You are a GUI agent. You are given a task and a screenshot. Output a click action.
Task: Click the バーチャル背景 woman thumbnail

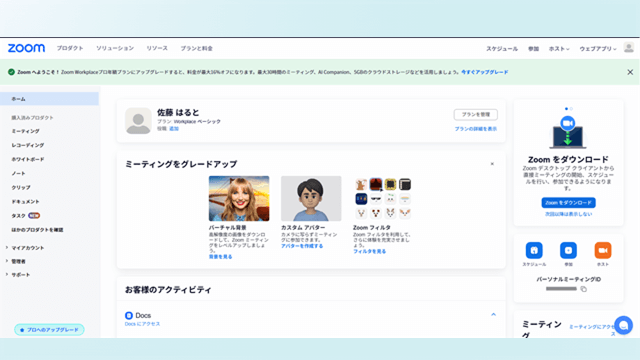[x=239, y=198]
